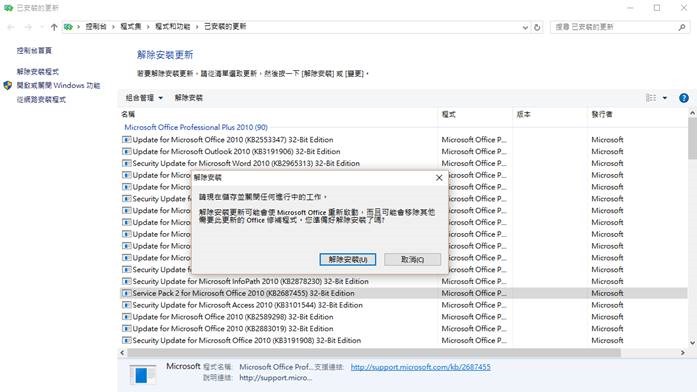Image resolution: width=697 pixels, height=392 pixels.
Task: Click the program thumbnail in the details pane
Action: (x=143, y=375)
